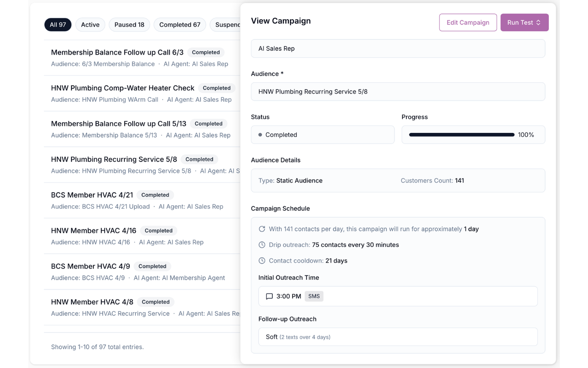
Task: Open HNW Plumbing Comp-Water Heater Check campaign
Action: 122,88
